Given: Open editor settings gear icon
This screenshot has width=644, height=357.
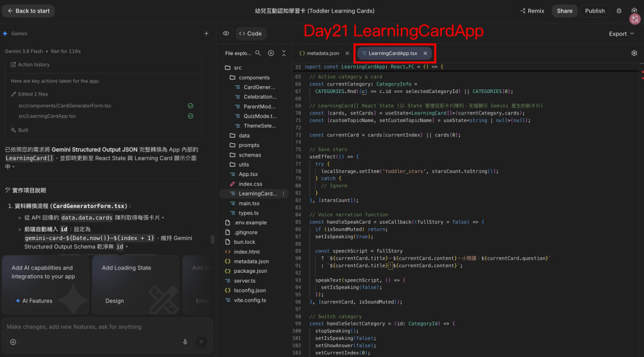Looking at the screenshot, I should 634,53.
